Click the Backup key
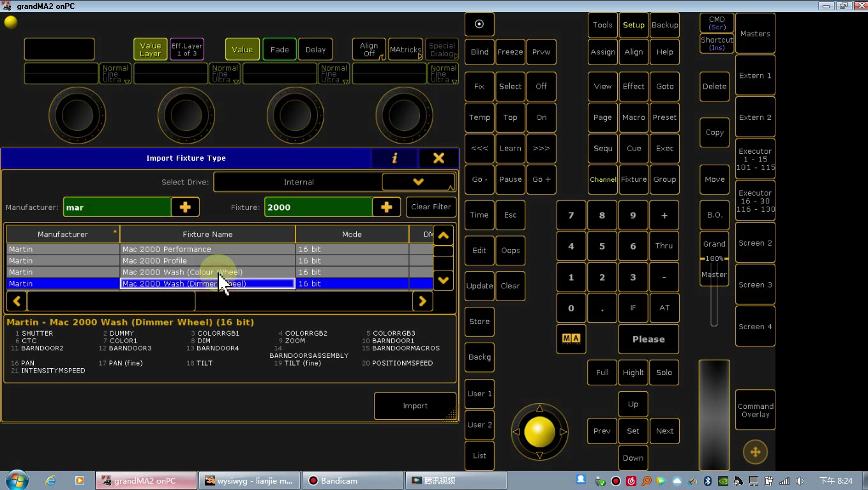The image size is (868, 490). (664, 25)
